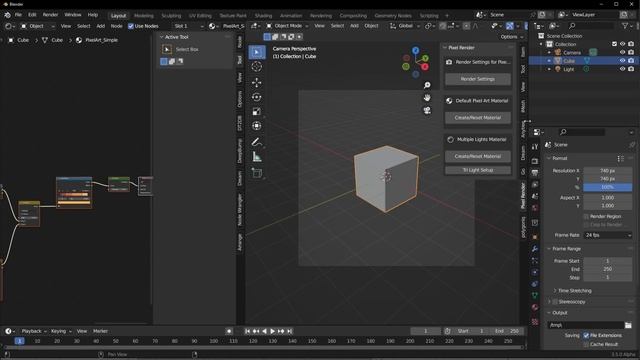Image resolution: width=640 pixels, height=360 pixels.
Task: Open Global transform orientation dropdown
Action: (x=404, y=26)
